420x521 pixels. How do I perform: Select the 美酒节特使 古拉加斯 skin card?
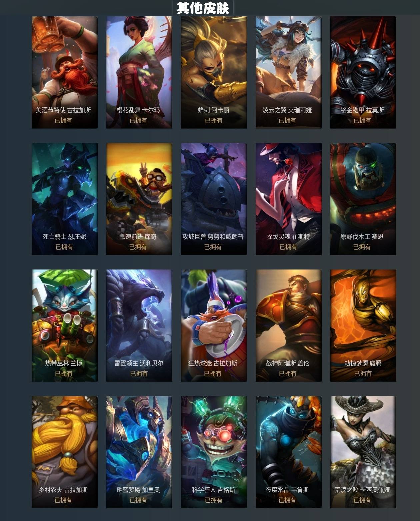coord(65,72)
